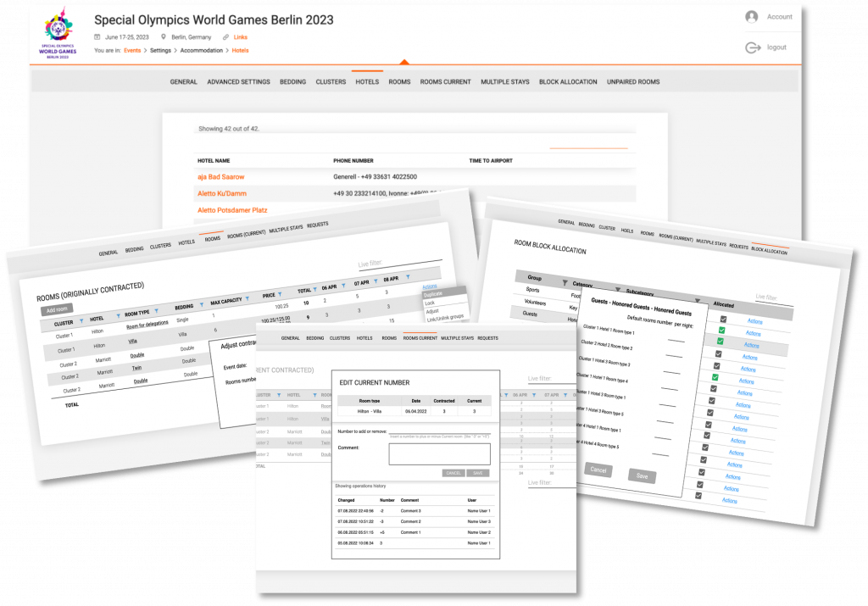Open the aja Bad Saarow hotel link
Viewport: 868px width, 606px height.
221,177
